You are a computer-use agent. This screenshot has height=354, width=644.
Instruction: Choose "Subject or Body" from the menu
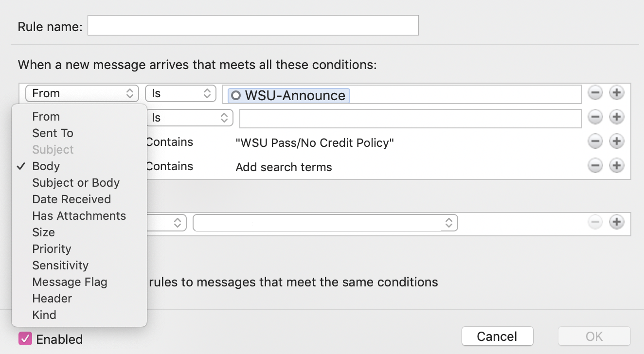76,183
